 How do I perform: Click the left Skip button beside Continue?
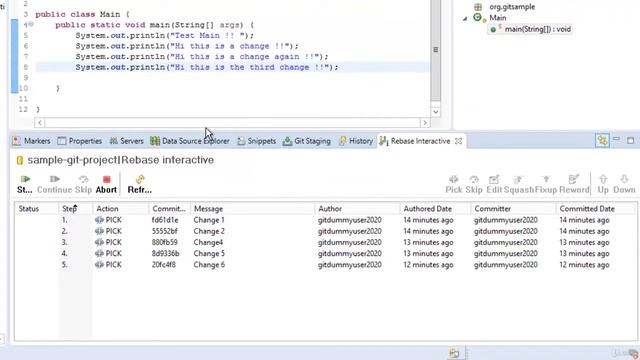(x=83, y=184)
